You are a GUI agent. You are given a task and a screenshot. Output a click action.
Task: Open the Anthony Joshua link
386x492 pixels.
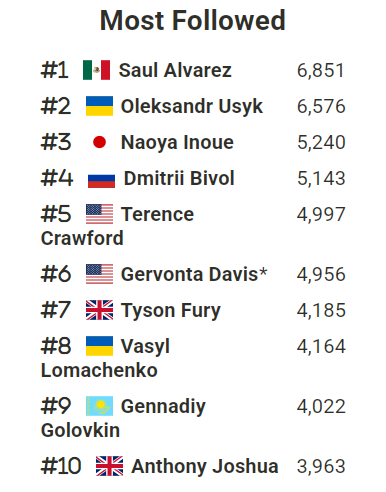(205, 466)
